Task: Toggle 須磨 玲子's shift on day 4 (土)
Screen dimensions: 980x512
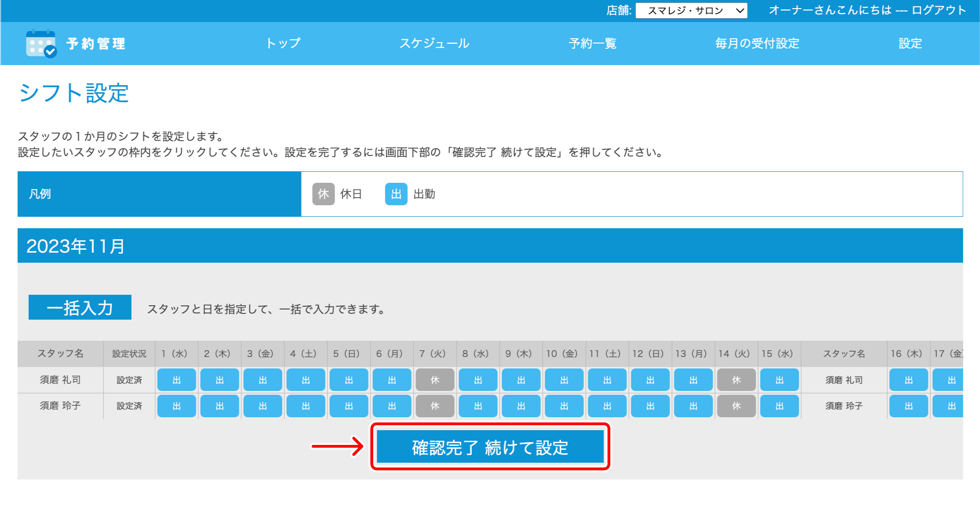Action: 306,406
